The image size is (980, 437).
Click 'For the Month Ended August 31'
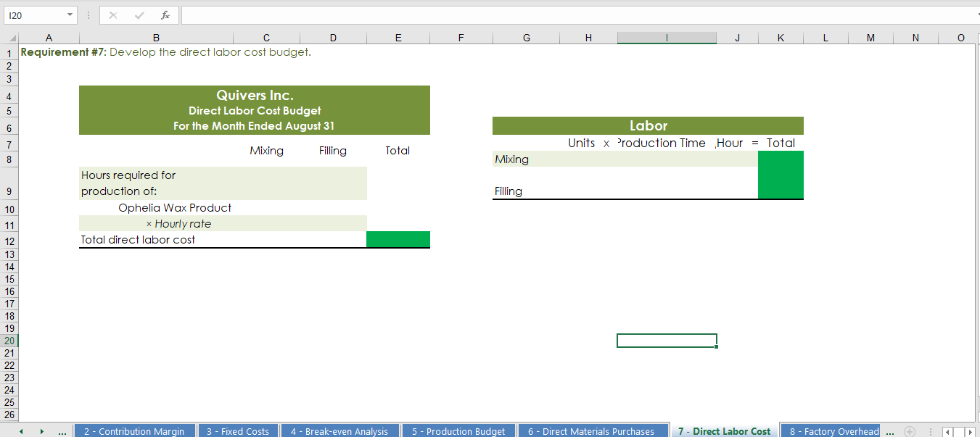click(254, 126)
